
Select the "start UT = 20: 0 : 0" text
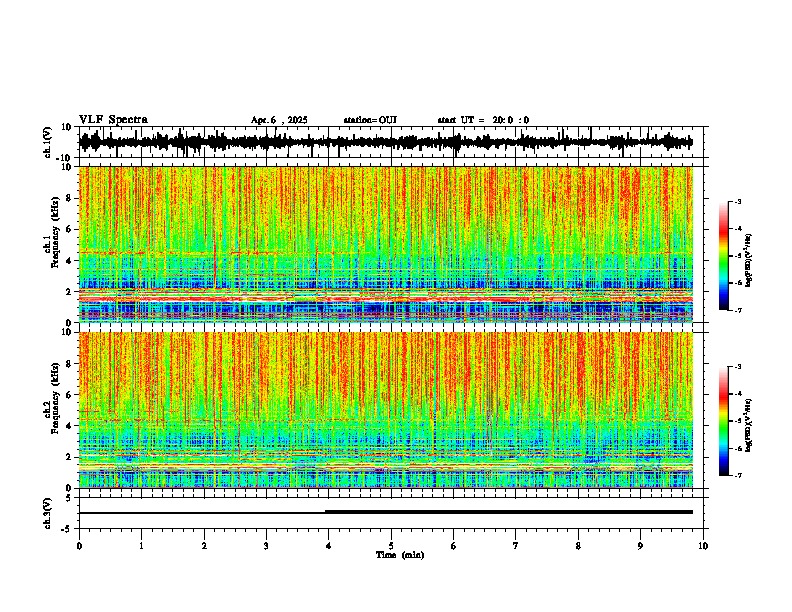[483, 120]
